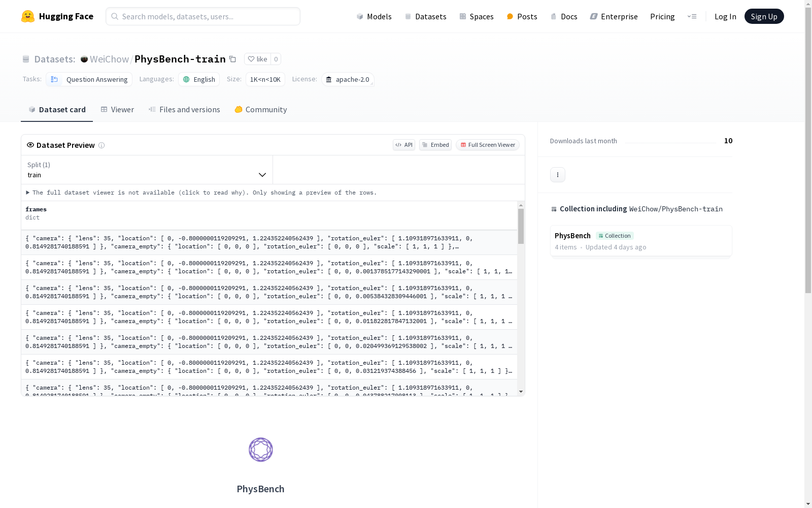Open the API button in preview
This screenshot has width=812, height=508.
(x=404, y=145)
